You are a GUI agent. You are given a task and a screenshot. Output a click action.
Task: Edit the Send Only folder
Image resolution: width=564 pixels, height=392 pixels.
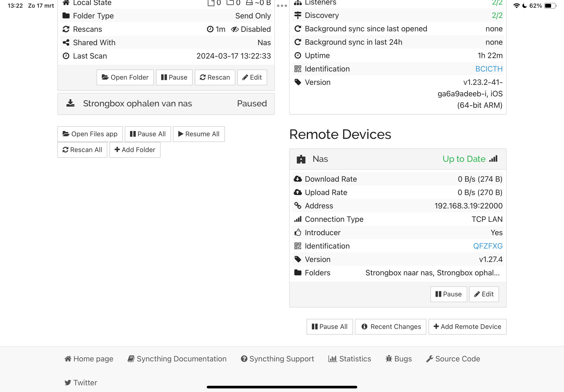click(x=252, y=77)
